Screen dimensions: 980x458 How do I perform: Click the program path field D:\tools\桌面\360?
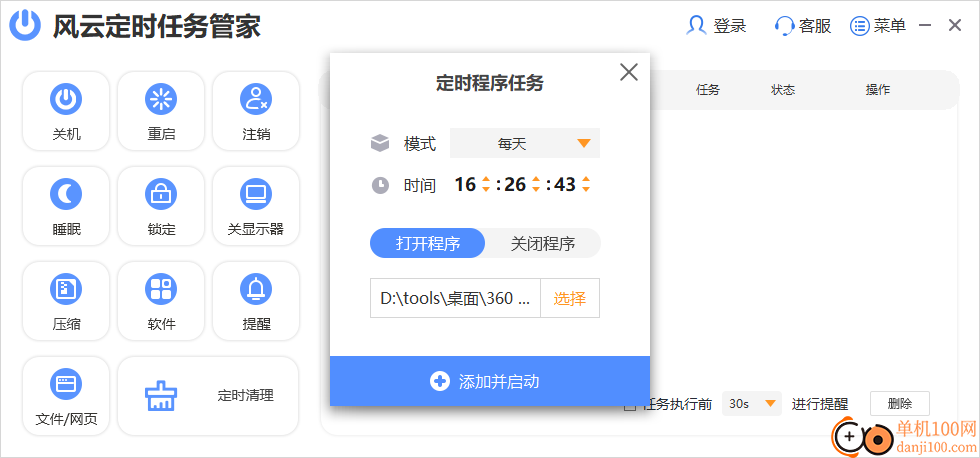455,298
